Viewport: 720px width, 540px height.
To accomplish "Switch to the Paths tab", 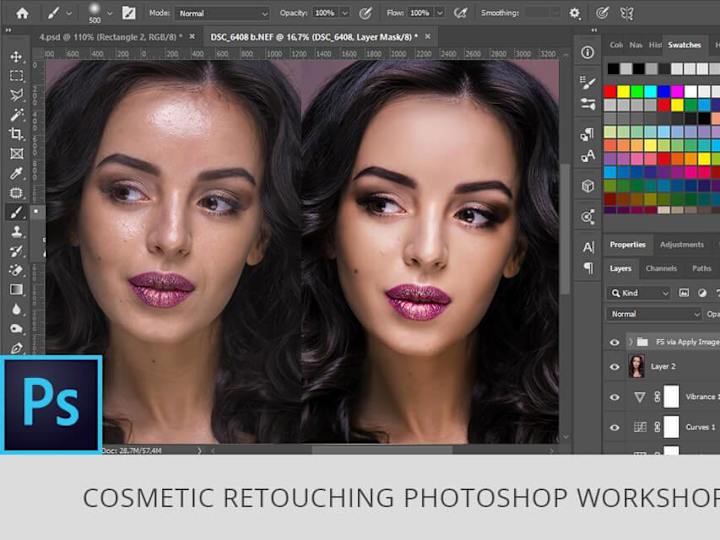I will tap(701, 268).
